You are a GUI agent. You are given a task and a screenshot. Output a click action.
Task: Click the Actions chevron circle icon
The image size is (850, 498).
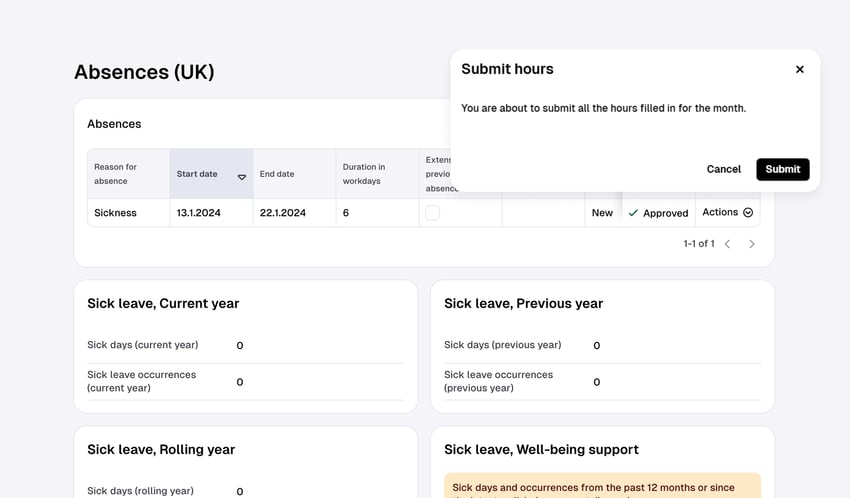748,212
